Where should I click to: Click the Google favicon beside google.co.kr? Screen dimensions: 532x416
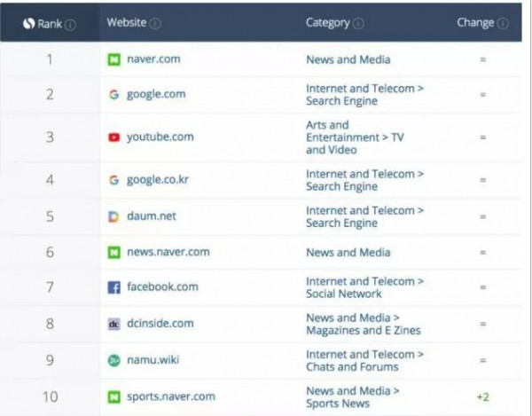click(x=114, y=180)
